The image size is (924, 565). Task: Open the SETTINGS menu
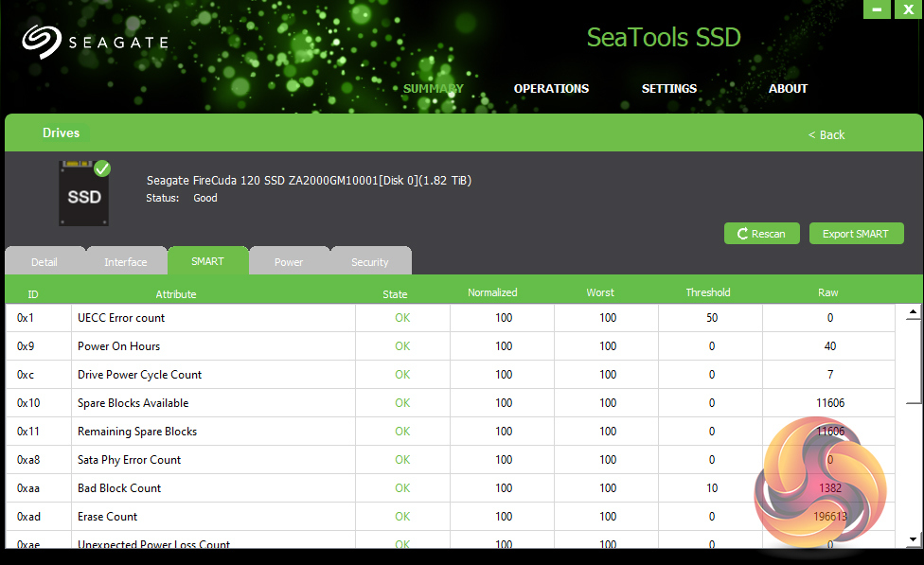click(x=668, y=88)
